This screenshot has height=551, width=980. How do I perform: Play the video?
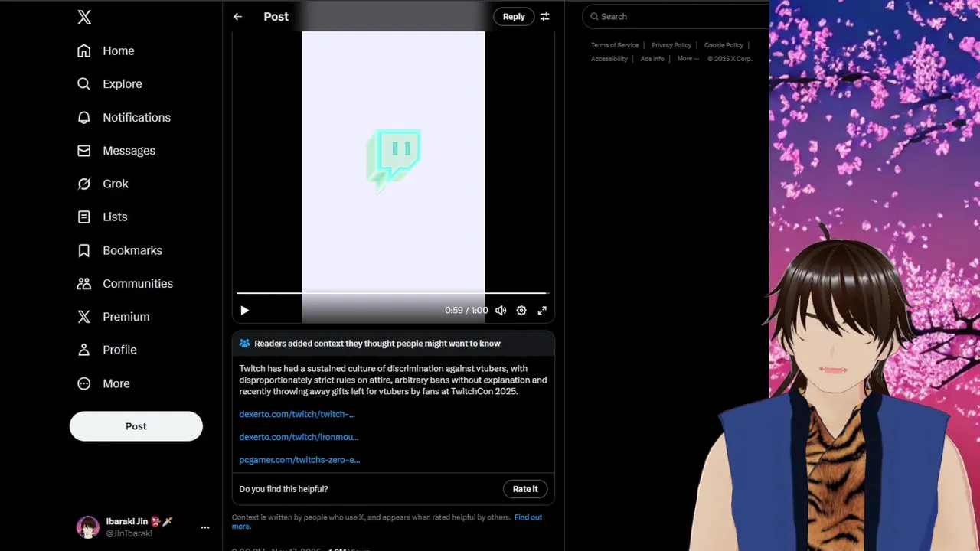click(x=245, y=310)
